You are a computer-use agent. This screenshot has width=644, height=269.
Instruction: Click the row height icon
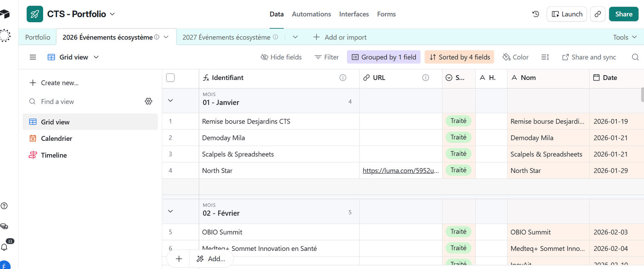pyautogui.click(x=545, y=57)
